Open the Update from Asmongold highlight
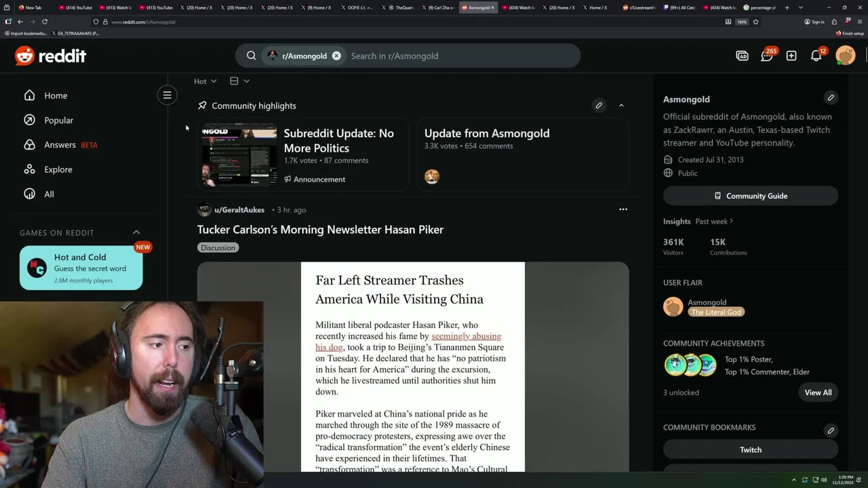 coord(523,155)
